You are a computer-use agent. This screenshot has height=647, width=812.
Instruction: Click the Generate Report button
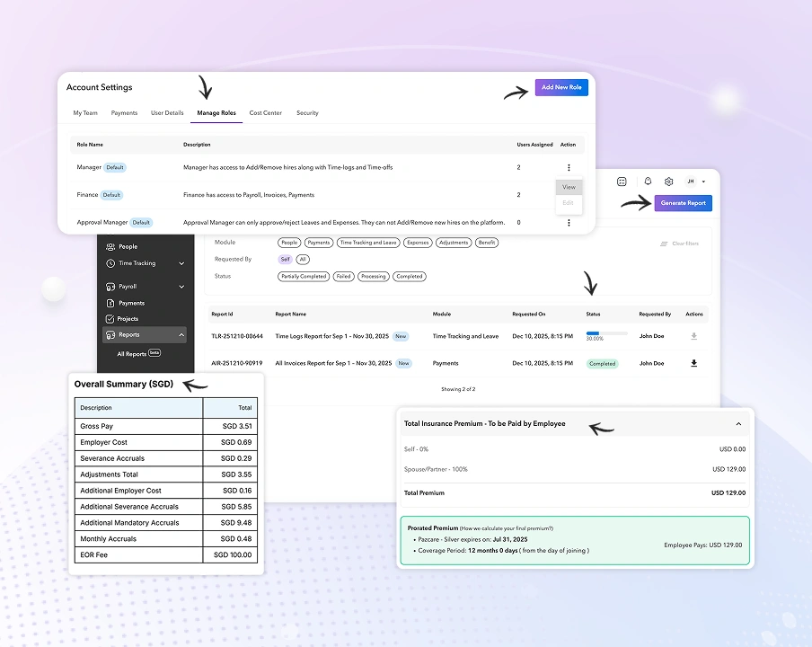[684, 203]
